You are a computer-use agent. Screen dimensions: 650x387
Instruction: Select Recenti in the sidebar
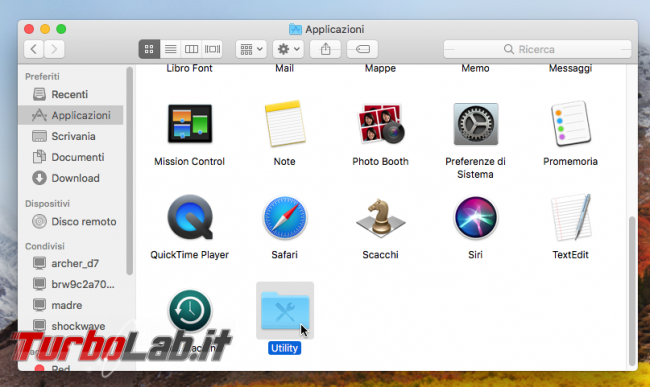pyautogui.click(x=70, y=94)
